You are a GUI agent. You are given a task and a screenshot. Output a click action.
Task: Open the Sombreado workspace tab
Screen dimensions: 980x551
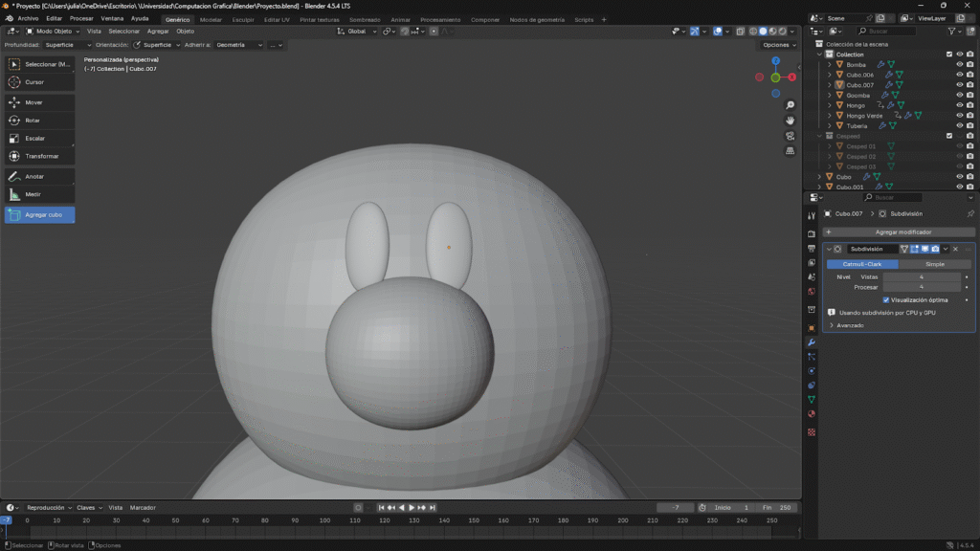(x=364, y=19)
